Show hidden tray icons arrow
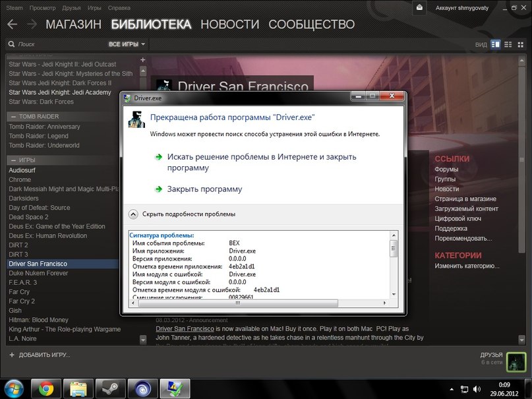This screenshot has height=399, width=532. [x=452, y=389]
